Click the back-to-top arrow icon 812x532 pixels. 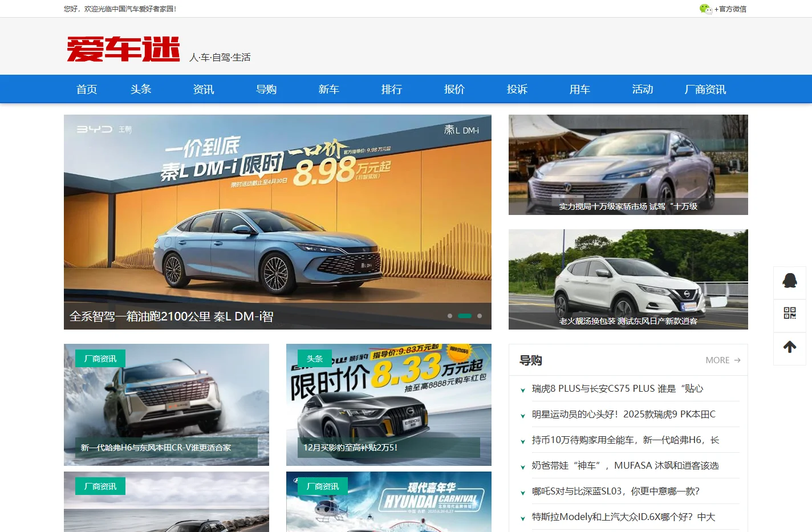pos(790,347)
